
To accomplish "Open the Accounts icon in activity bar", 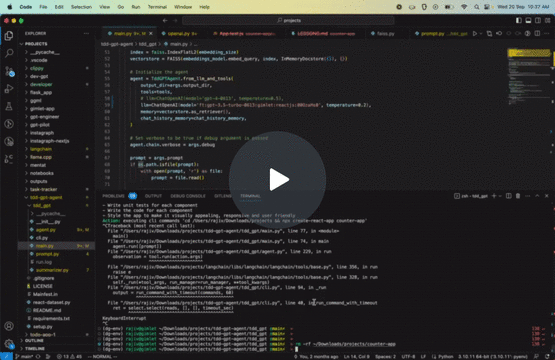I will 9,326.
